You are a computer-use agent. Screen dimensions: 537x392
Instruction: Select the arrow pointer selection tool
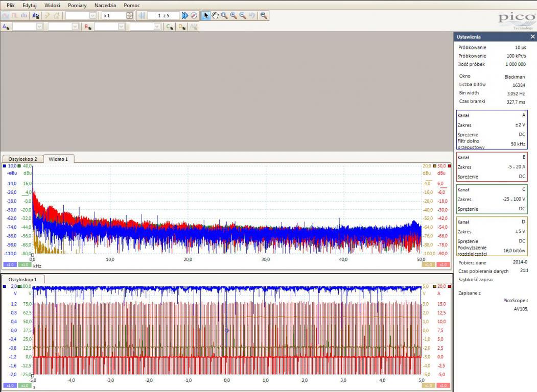(x=206, y=16)
